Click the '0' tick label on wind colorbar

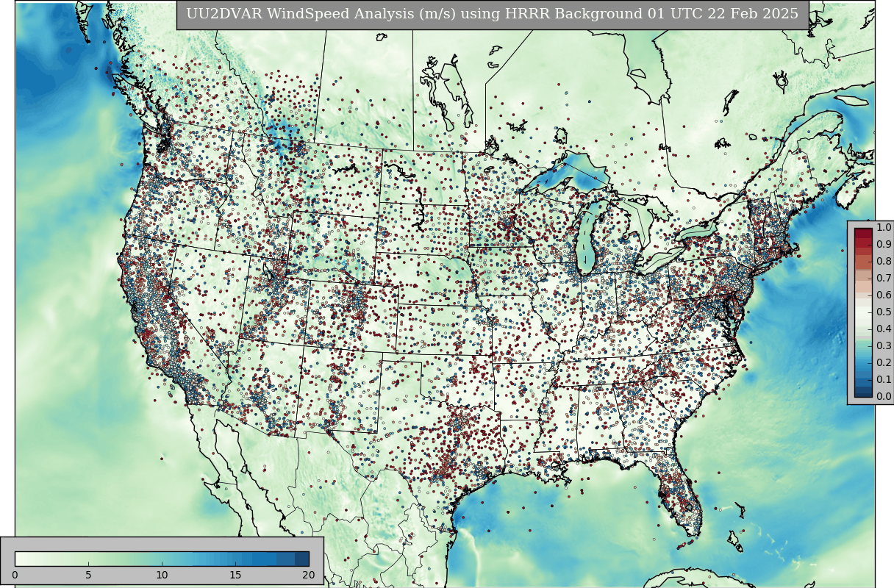[x=15, y=575]
